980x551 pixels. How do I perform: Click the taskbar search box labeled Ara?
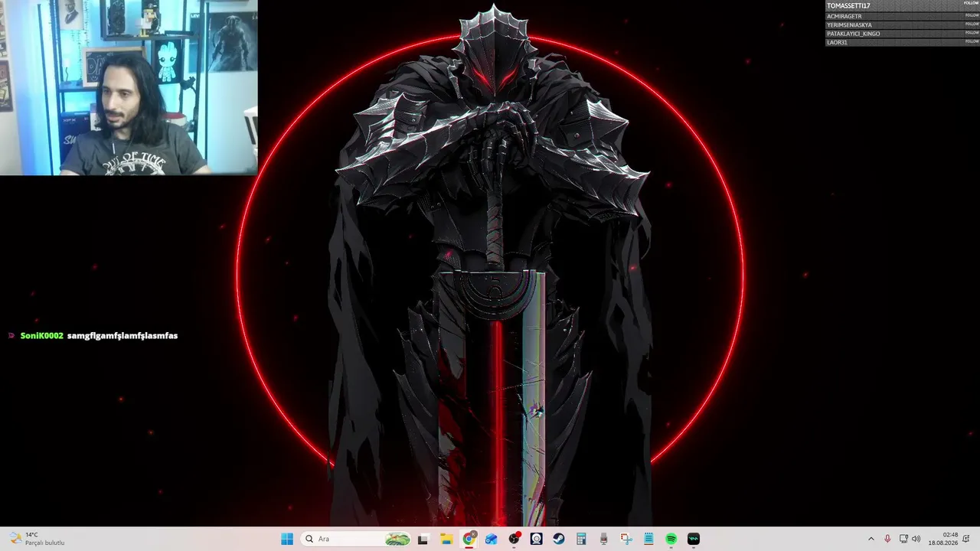[356, 539]
